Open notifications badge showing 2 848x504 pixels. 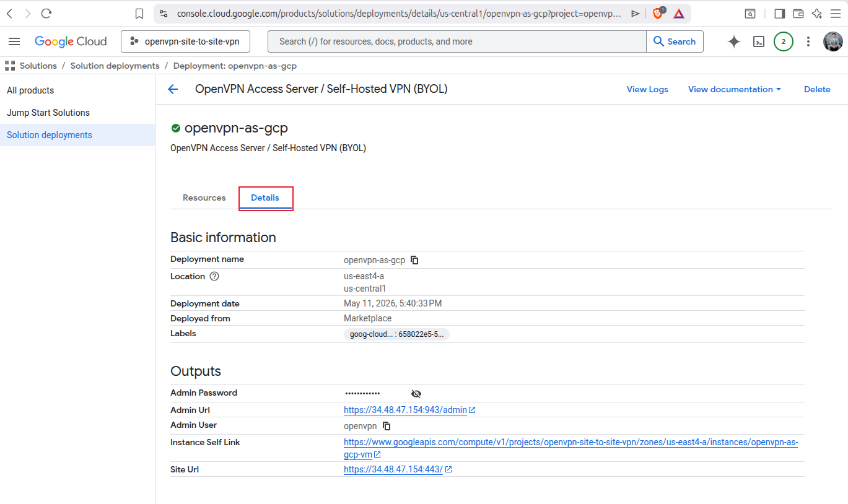784,41
